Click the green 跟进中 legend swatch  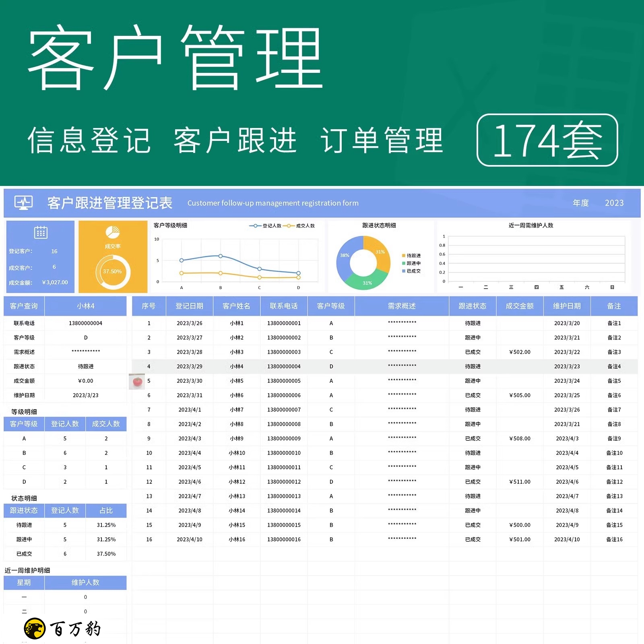coord(403,264)
